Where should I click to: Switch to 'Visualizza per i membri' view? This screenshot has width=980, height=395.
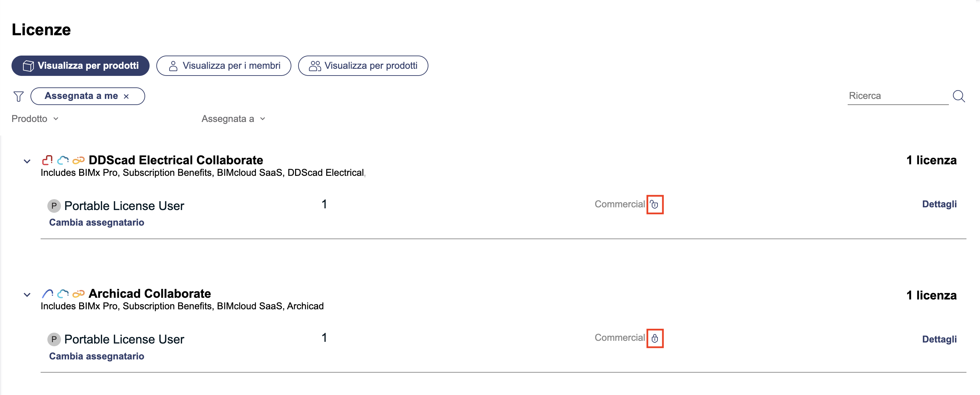[224, 66]
